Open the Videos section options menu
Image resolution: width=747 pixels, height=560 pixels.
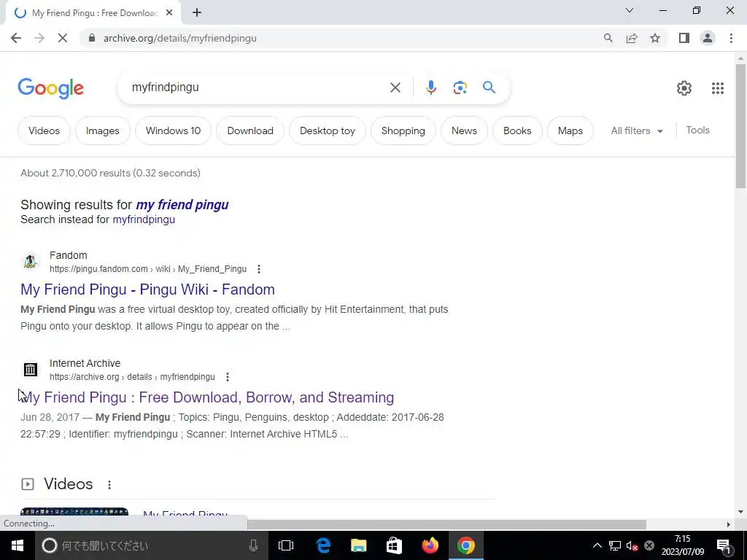tap(109, 485)
